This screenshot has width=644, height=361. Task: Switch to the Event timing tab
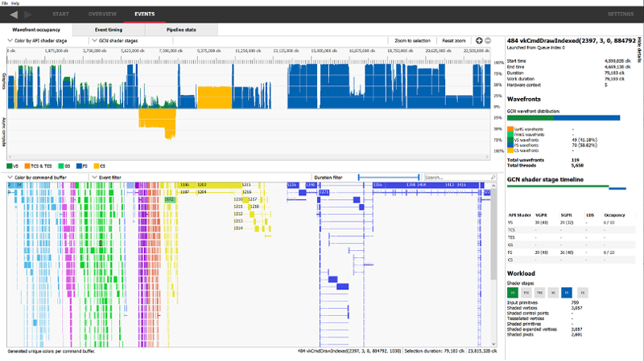[x=109, y=30]
